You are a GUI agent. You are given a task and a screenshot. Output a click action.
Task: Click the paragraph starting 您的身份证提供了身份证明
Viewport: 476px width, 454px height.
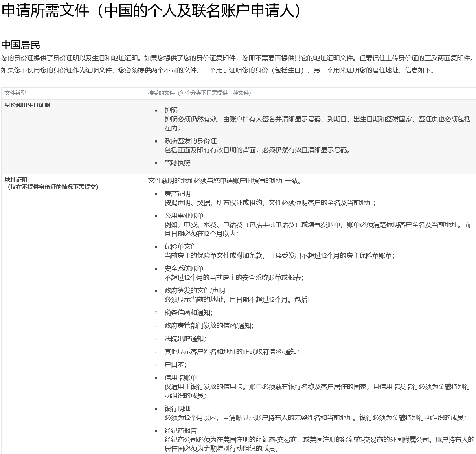(237, 58)
